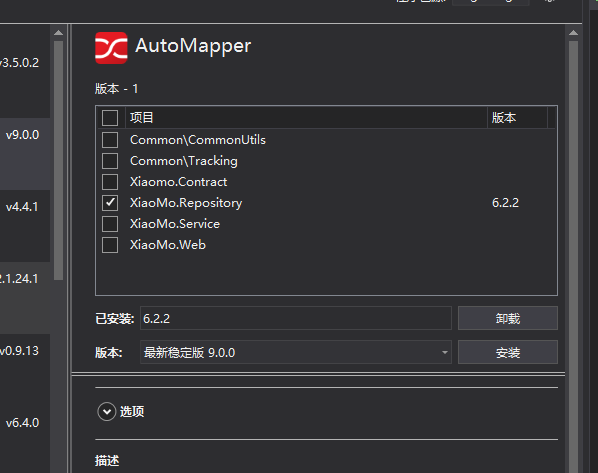This screenshot has width=598, height=473.
Task: Sort by the 项目 column header
Action: [306, 117]
